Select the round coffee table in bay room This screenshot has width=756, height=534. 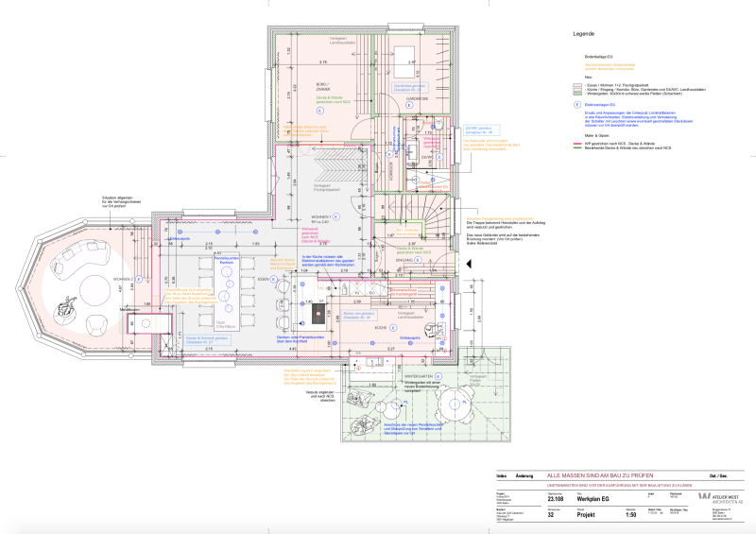[97, 289]
